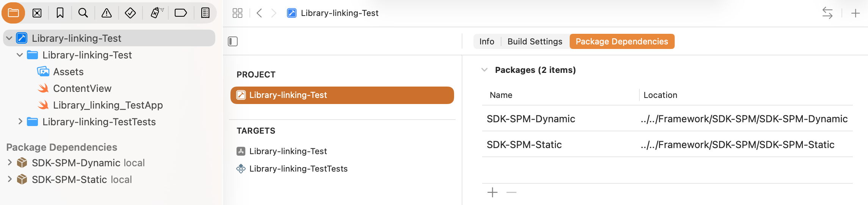This screenshot has height=205, width=868.
Task: Open the Debug navigator spray icon
Action: tap(157, 13)
